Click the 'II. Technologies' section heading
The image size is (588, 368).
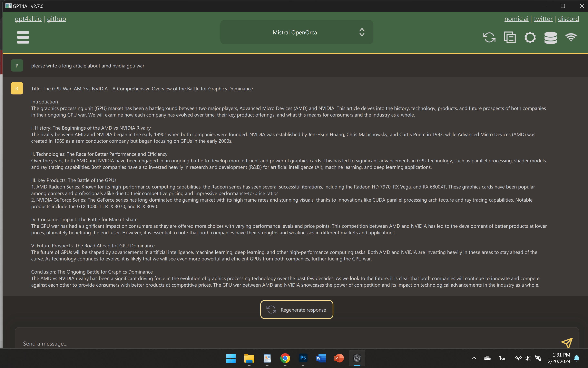click(x=99, y=154)
